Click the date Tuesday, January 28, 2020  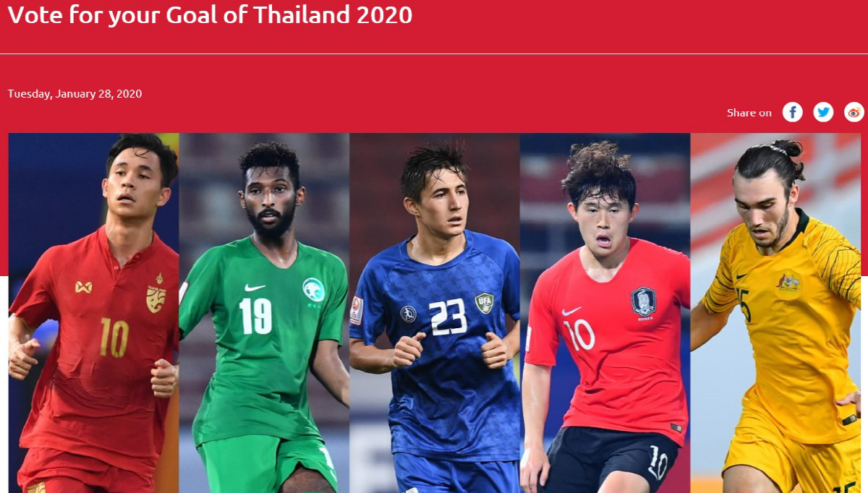[x=75, y=93]
